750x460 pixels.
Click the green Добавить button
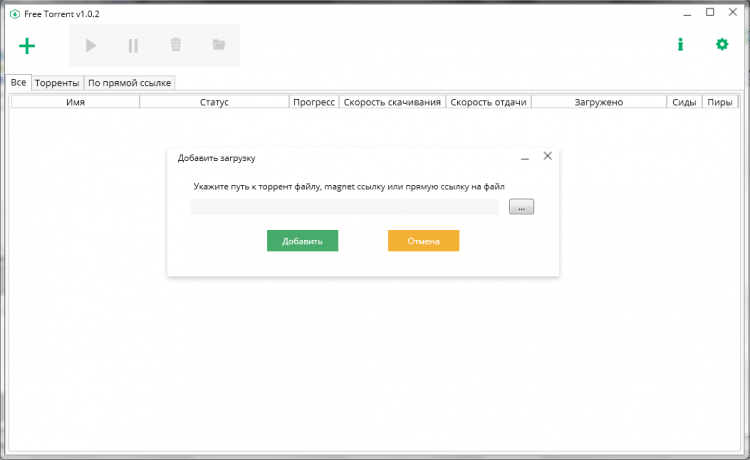[x=302, y=241]
